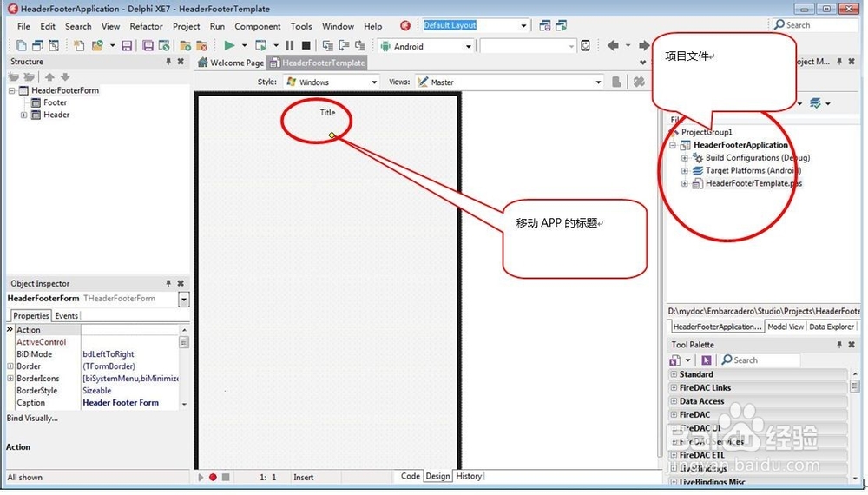Viewport: 868px width, 495px height.
Task: Click the Tool Palette scrollbar up arrow
Action: 855,373
